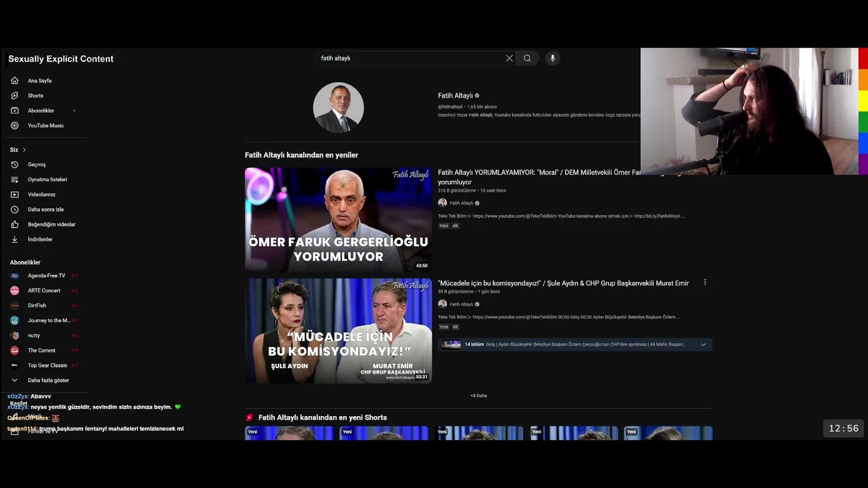Open Daha sonra izle clock icon
This screenshot has height=488, width=868.
14,209
